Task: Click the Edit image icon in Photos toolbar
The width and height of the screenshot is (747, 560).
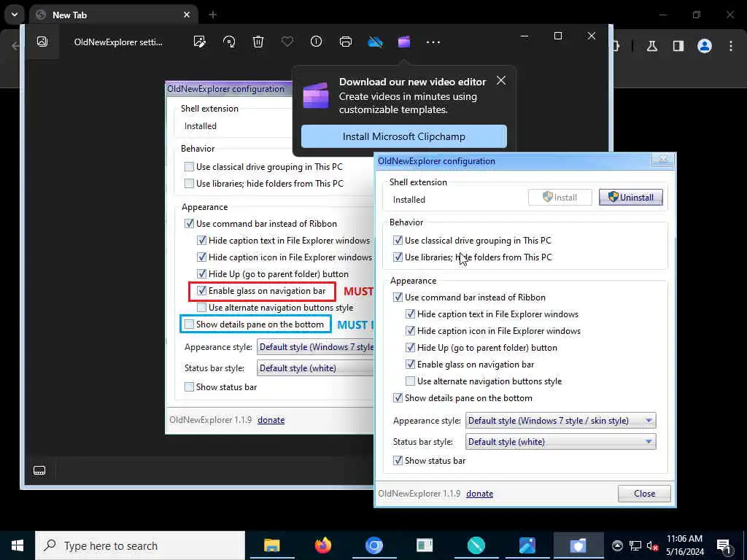Action: click(x=200, y=42)
